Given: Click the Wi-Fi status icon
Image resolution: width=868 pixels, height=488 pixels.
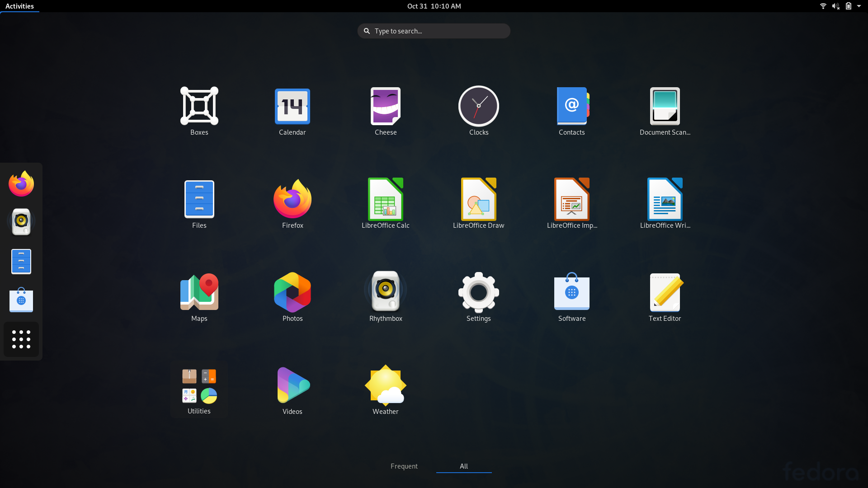Looking at the screenshot, I should [823, 6].
